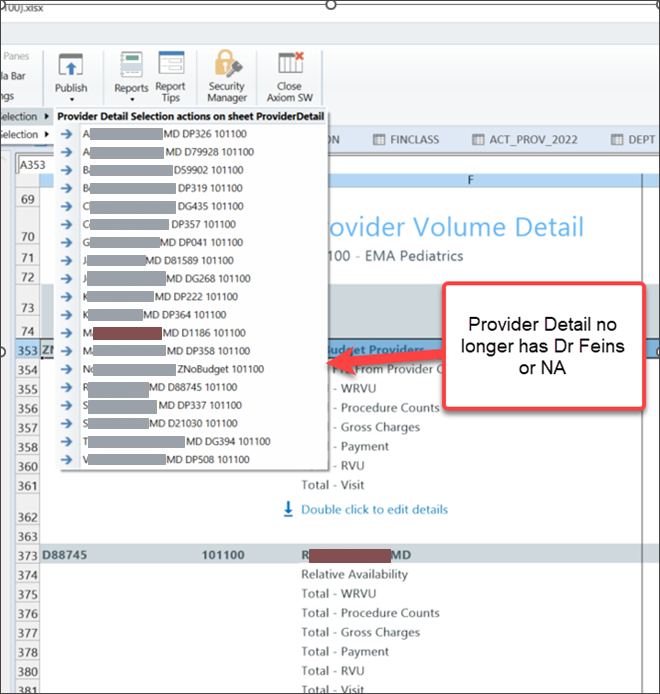Open the Security Manager lock icon

coord(227,66)
